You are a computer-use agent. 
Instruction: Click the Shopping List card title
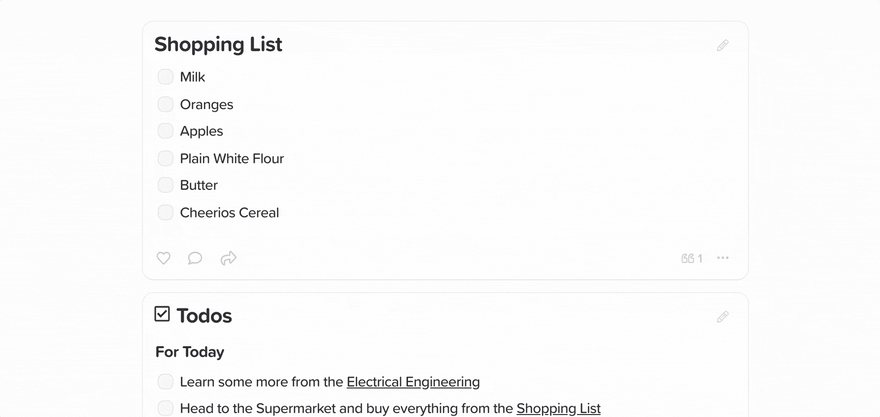click(218, 44)
